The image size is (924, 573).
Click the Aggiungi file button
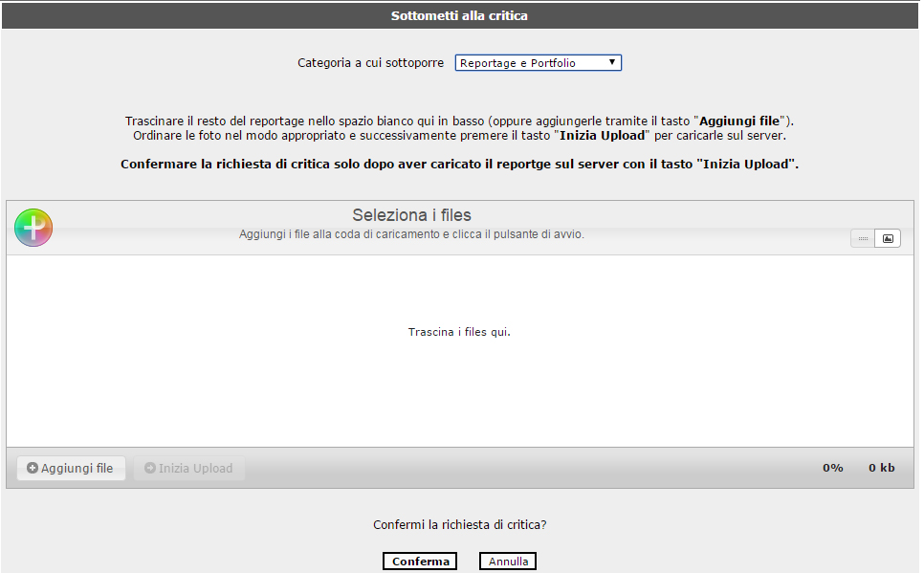pos(71,469)
